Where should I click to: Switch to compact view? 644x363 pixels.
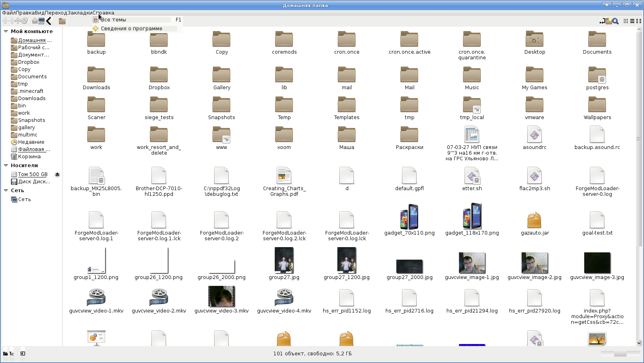pyautogui.click(x=639, y=21)
